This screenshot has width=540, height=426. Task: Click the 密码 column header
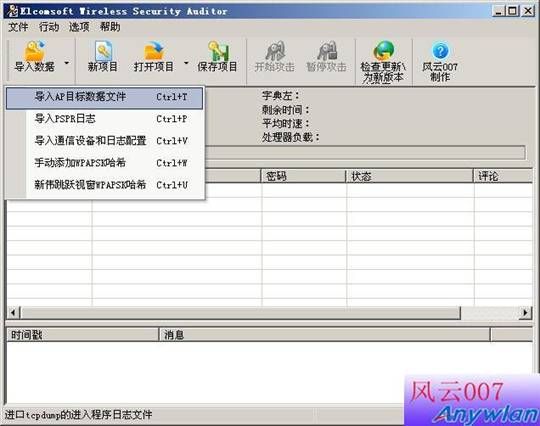coord(303,176)
